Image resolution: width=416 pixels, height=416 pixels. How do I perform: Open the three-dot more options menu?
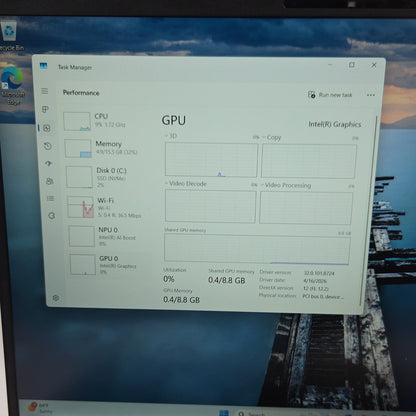coord(371,95)
